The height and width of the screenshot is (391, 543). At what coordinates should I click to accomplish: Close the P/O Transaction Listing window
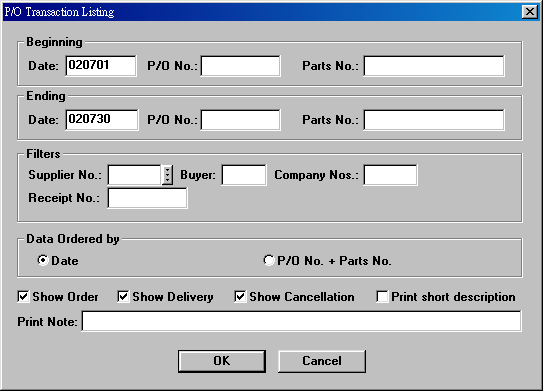[x=530, y=12]
